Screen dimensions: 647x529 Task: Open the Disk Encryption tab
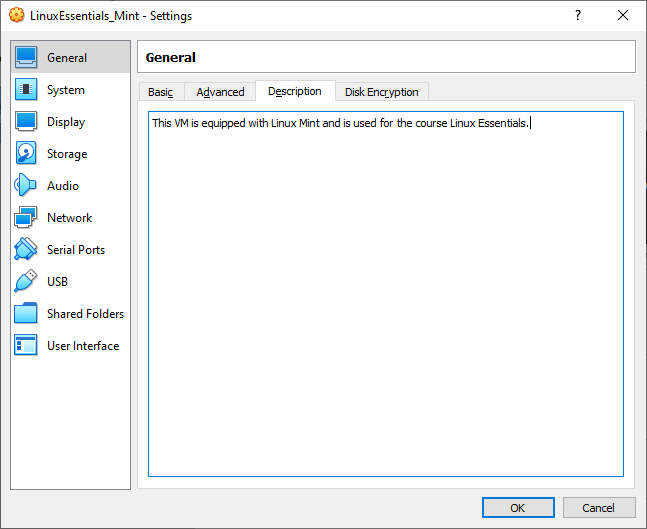click(382, 92)
